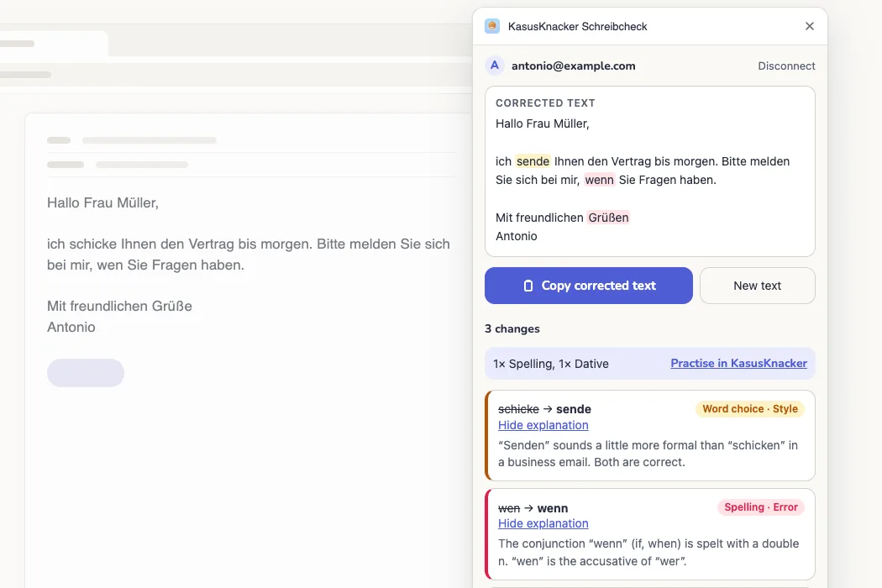Start a New text check

757,286
